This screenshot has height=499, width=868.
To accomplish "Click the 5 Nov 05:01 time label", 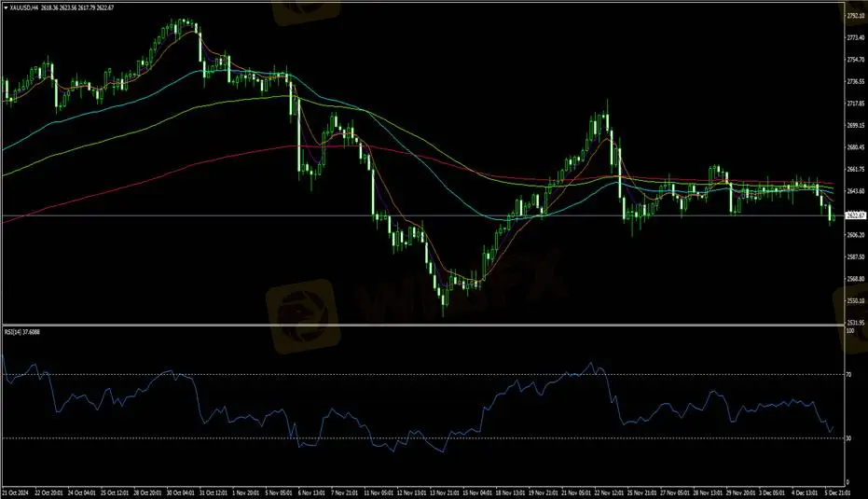I will pyautogui.click(x=280, y=492).
